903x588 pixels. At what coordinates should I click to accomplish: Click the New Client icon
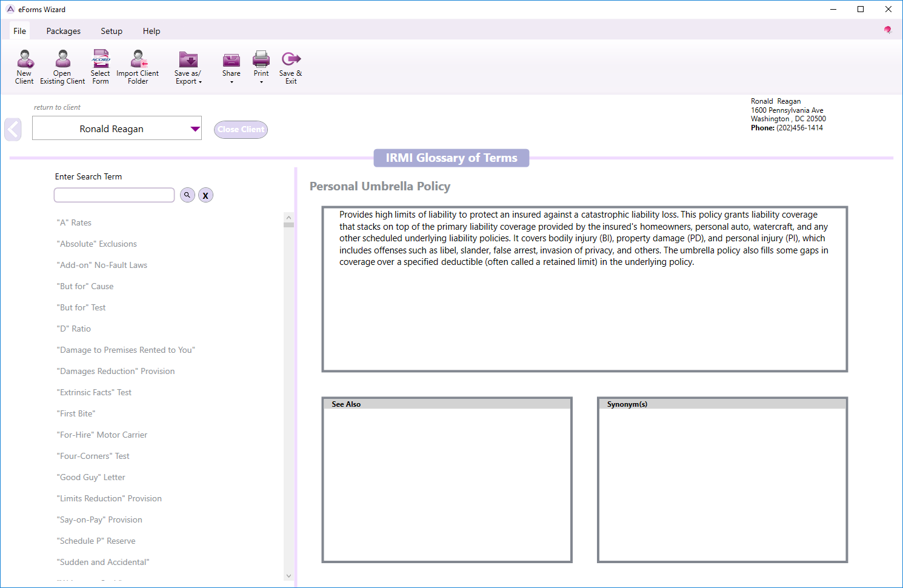(25, 59)
